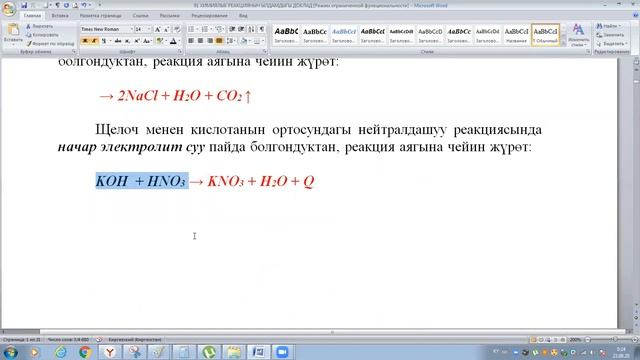This screenshot has height=360, width=640.
Task: Increase font size with grow button
Action: [158, 29]
